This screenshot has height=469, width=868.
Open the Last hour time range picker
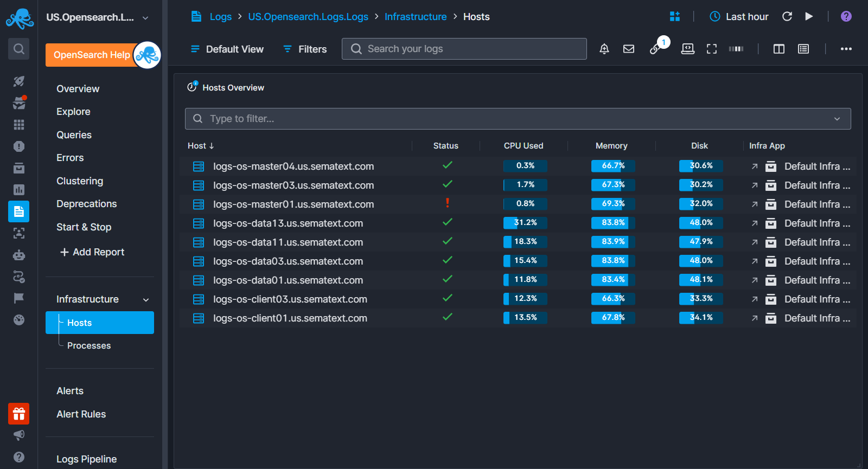coord(739,16)
